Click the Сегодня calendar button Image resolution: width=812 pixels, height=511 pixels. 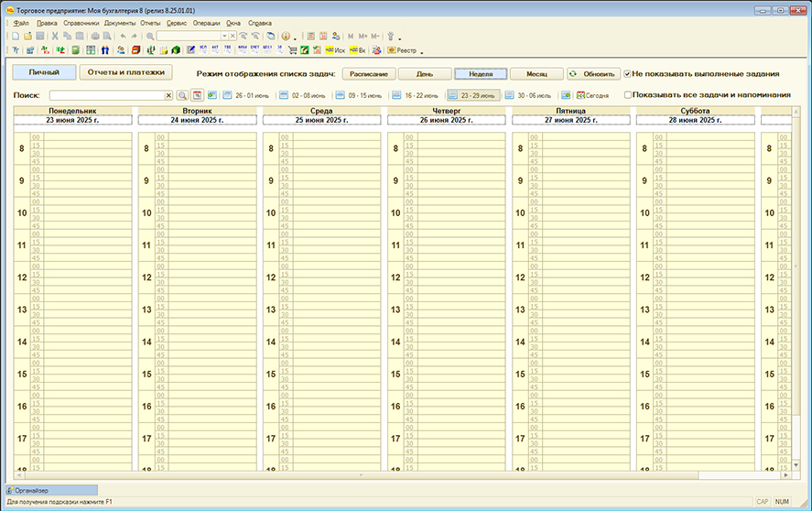[x=592, y=95]
